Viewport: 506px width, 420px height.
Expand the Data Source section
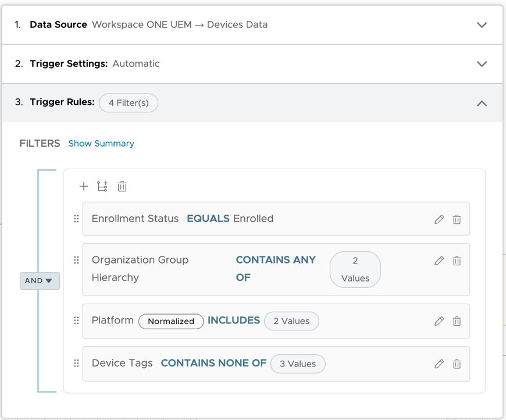pos(482,25)
